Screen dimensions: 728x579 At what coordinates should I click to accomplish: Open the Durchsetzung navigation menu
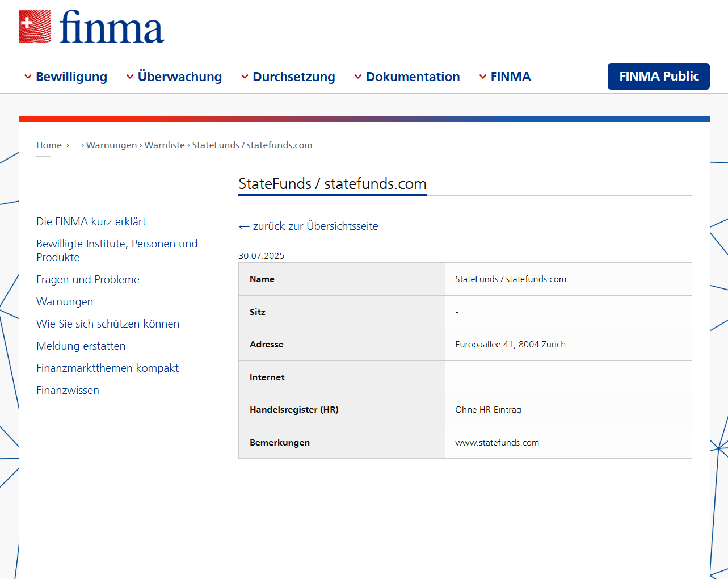tap(294, 77)
